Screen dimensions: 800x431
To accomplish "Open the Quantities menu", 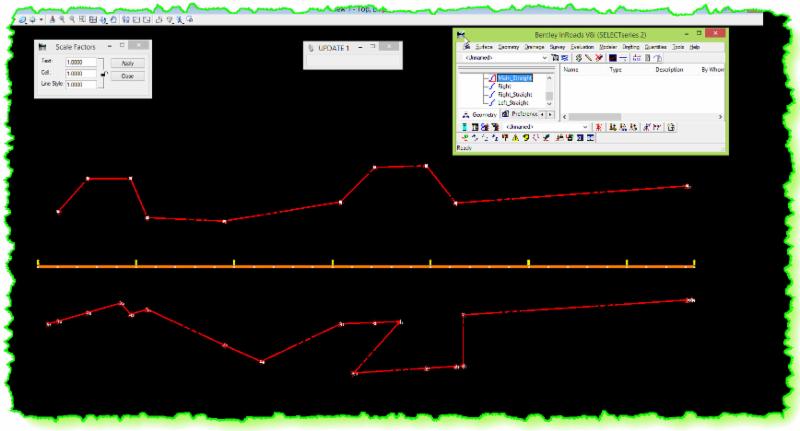I will click(x=655, y=47).
